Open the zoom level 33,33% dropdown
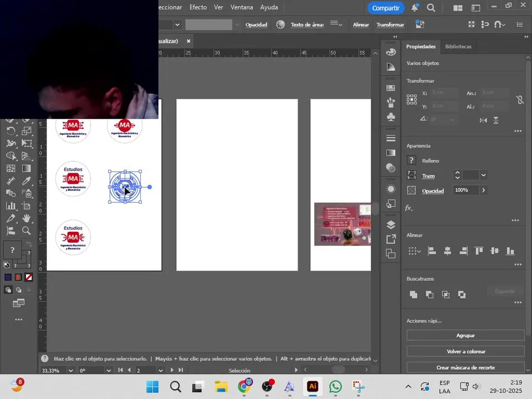 [70, 371]
